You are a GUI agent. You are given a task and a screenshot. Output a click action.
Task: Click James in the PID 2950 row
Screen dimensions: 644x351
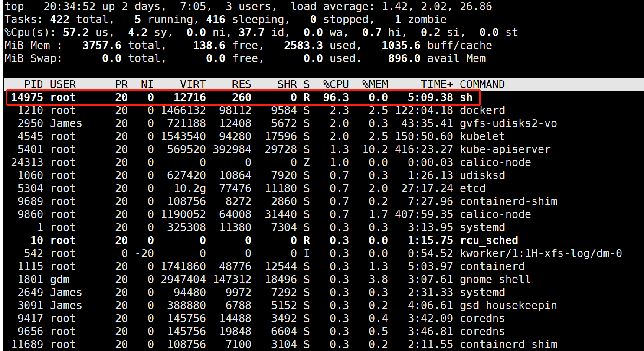point(66,123)
